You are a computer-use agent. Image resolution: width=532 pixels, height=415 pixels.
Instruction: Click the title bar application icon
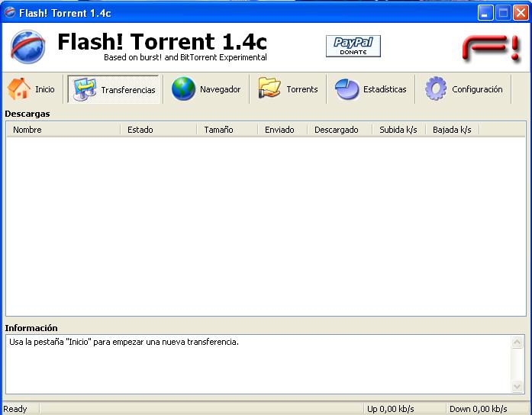tap(10, 13)
